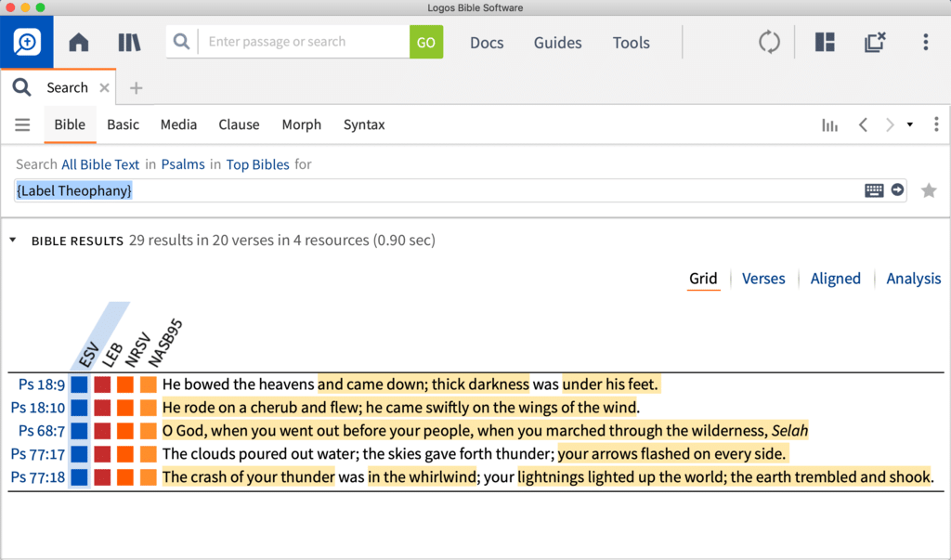Go forward with the right chevron

890,125
